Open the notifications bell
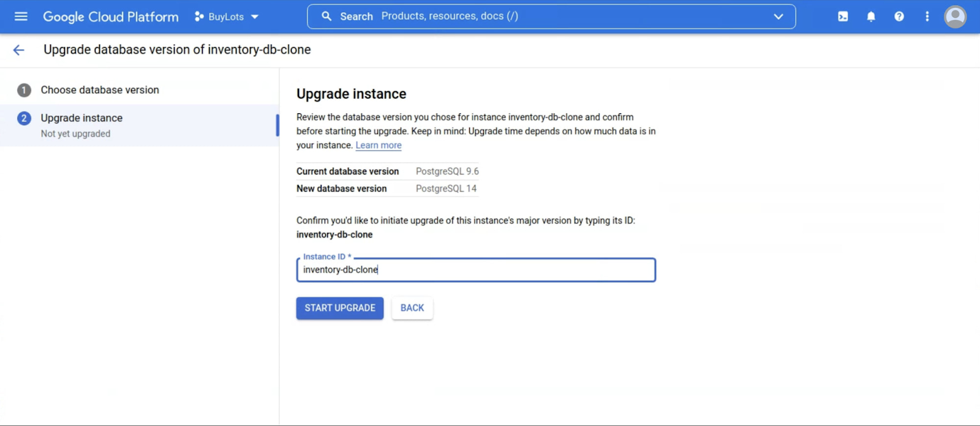 [x=871, y=17]
